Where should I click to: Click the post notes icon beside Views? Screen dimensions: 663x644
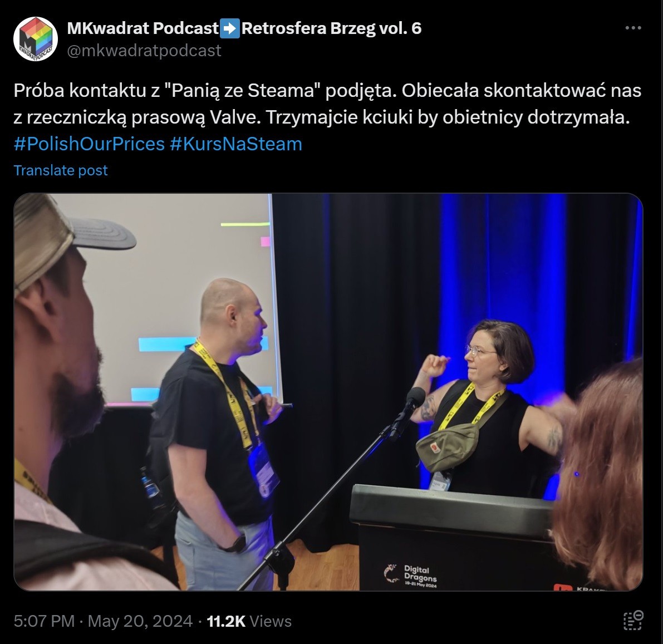click(633, 620)
